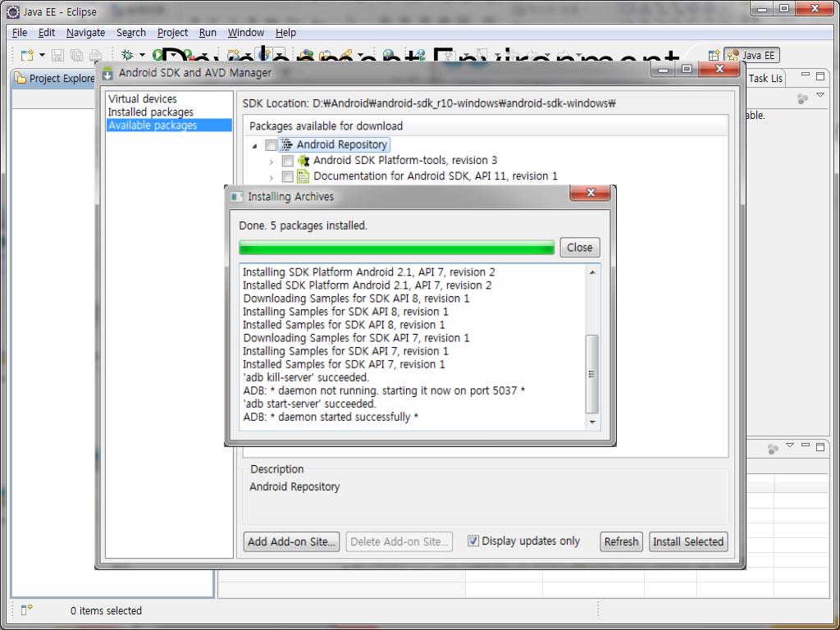The width and height of the screenshot is (840, 630).
Task: Open the File menu
Action: 20,33
